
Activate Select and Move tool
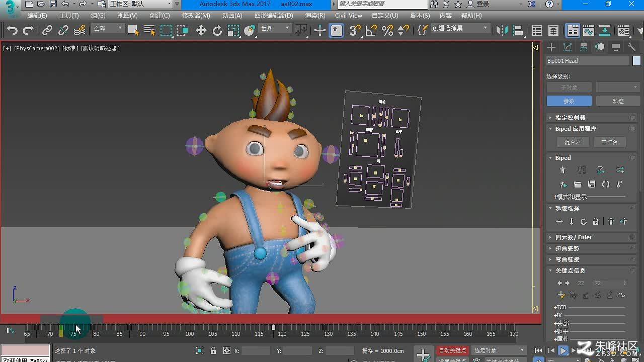[x=201, y=31]
